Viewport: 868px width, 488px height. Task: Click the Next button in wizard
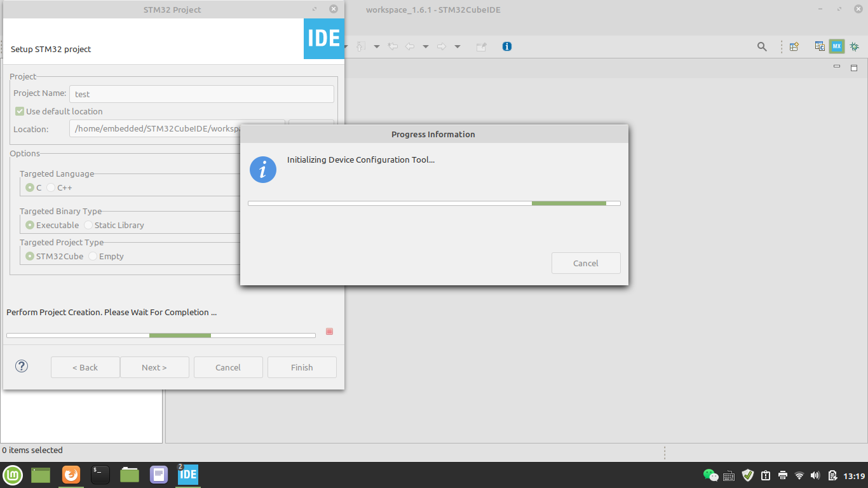click(154, 367)
